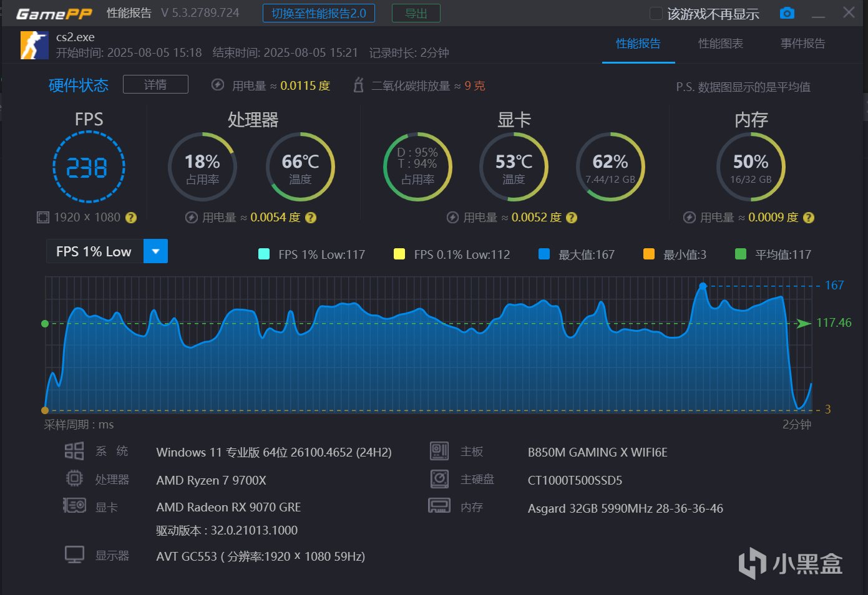Click the memory module icon beside 内存
The width and height of the screenshot is (868, 595).
pos(439,506)
